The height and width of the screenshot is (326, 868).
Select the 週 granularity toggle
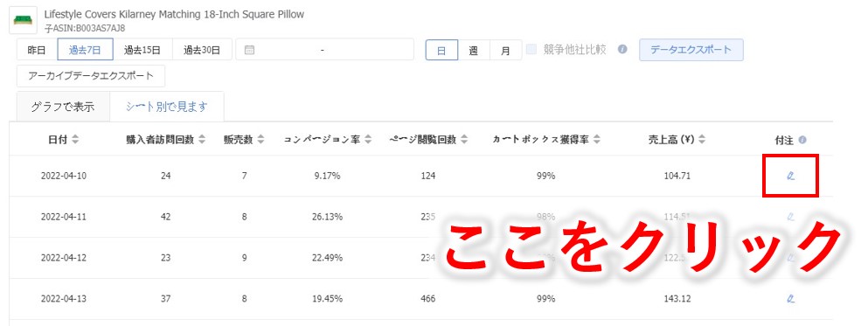click(473, 50)
